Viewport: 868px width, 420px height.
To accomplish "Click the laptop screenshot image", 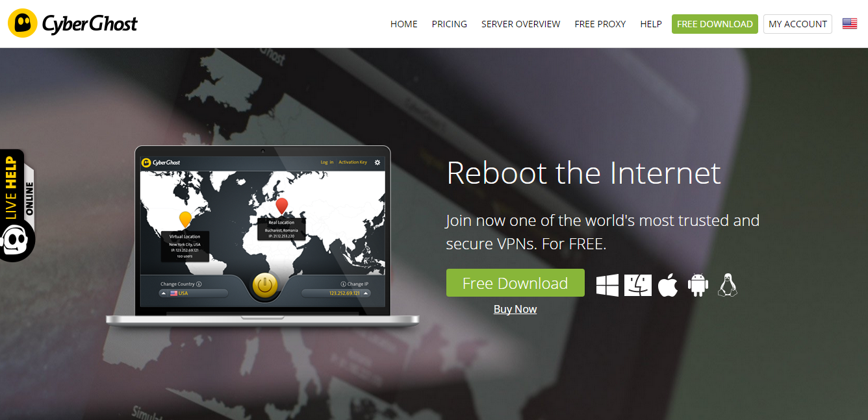I will (x=262, y=236).
